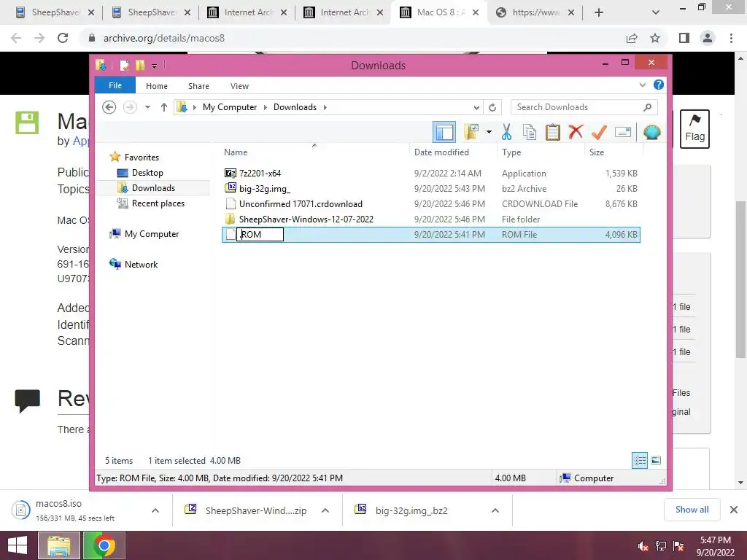This screenshot has height=560, width=747.
Task: Open Explorer help question mark icon
Action: pyautogui.click(x=659, y=85)
